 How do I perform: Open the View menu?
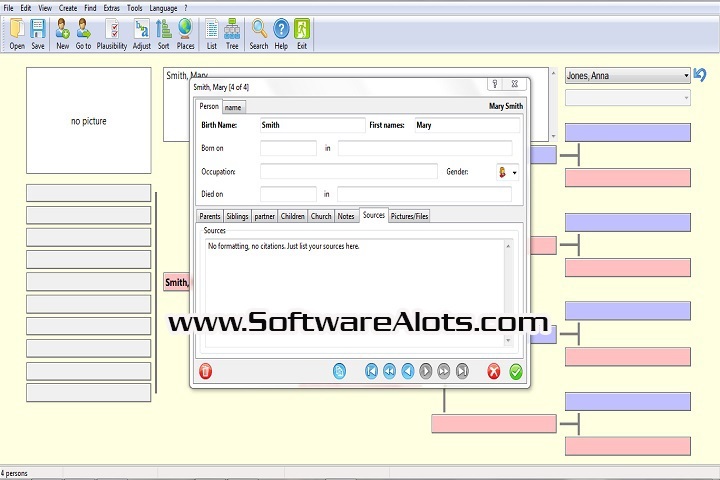point(45,8)
